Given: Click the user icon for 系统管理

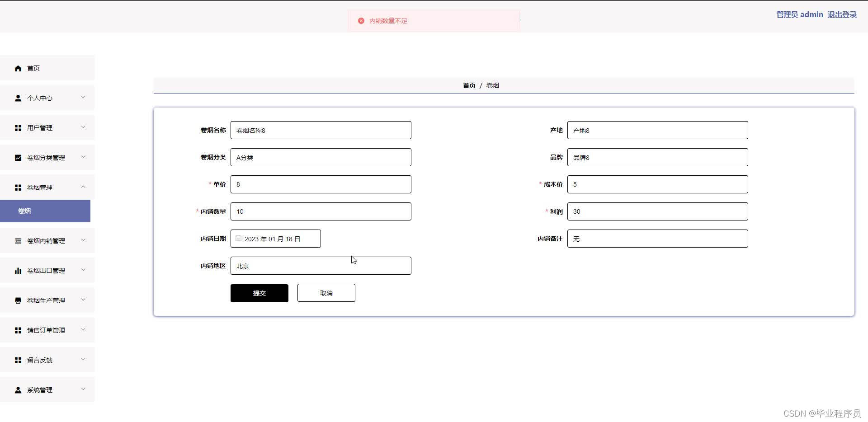Looking at the screenshot, I should (x=18, y=390).
